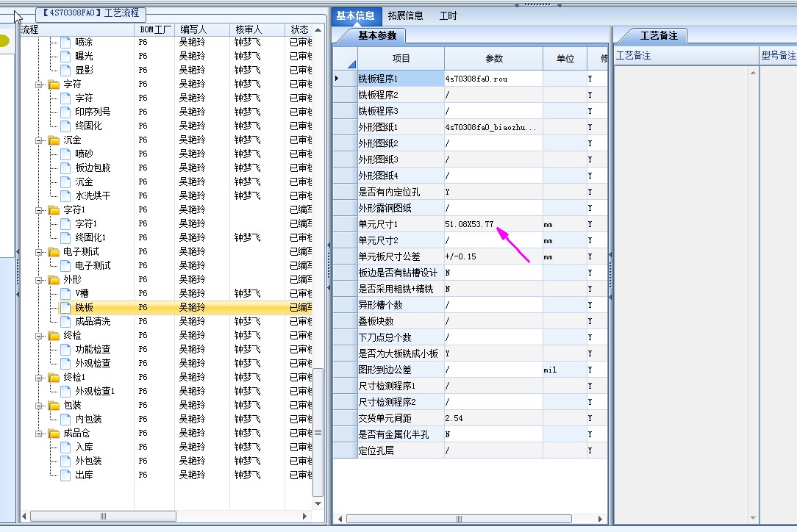Image resolution: width=797 pixels, height=532 pixels.
Task: Click the 入库 document icon
Action: click(65, 447)
